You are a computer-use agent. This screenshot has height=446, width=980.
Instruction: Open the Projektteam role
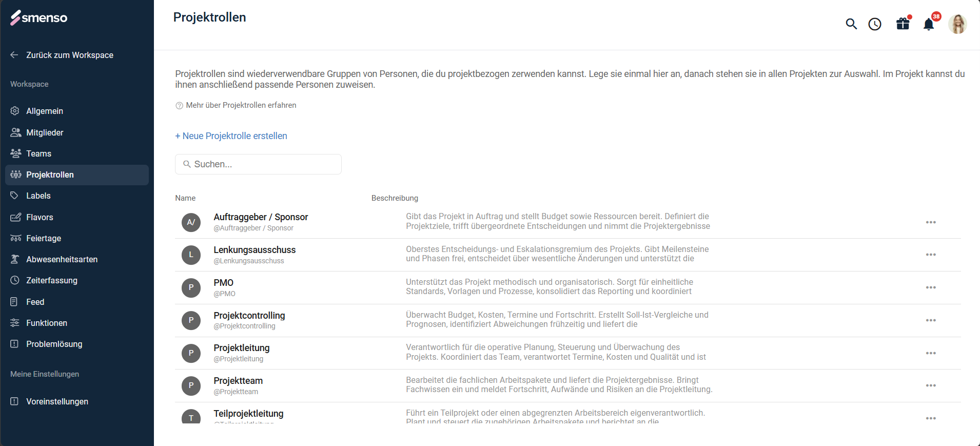[x=238, y=381]
